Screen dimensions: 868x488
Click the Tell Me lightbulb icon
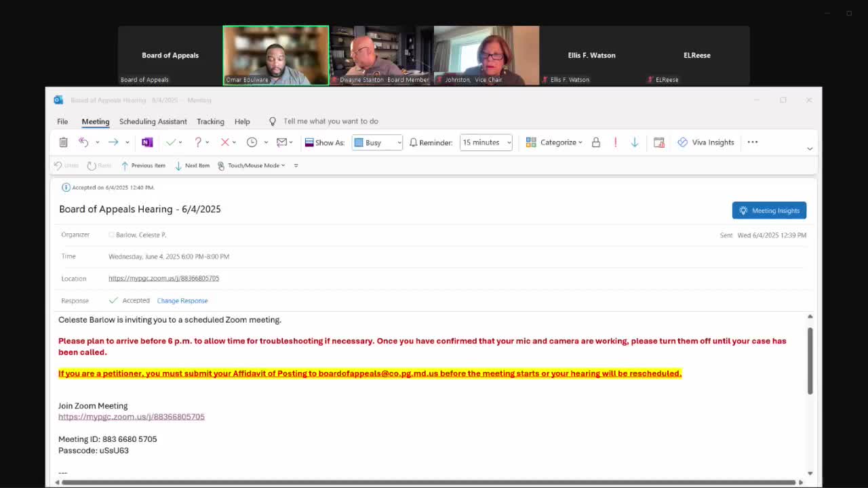point(273,121)
